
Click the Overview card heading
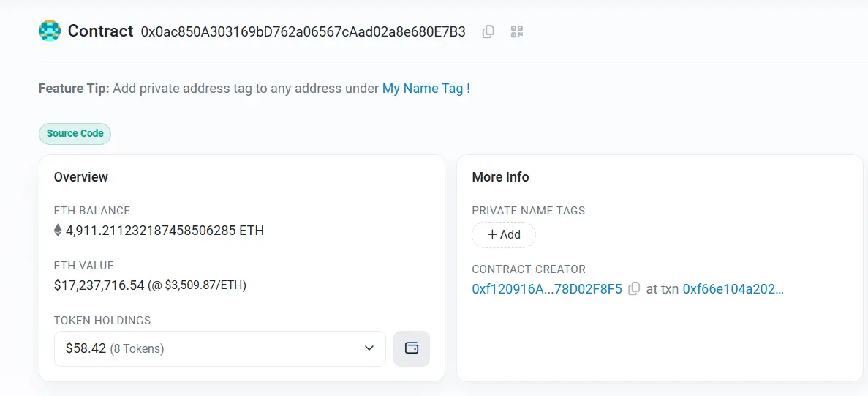click(x=81, y=177)
